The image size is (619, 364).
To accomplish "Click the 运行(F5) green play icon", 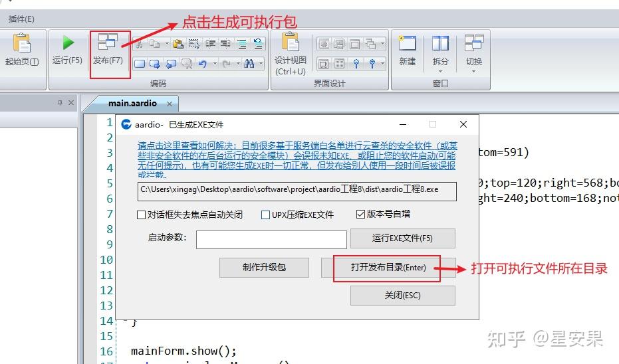I will (x=68, y=43).
